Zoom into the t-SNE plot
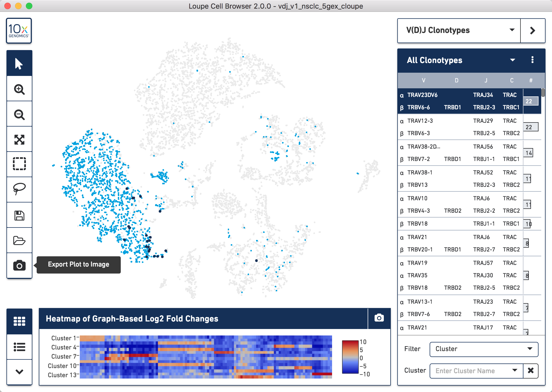This screenshot has width=552, height=392. (19, 89)
